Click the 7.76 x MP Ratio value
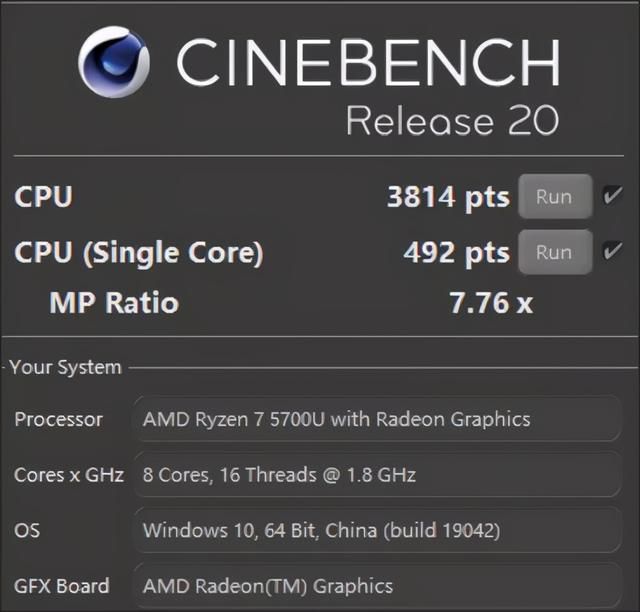This screenshot has width=640, height=612. point(491,303)
